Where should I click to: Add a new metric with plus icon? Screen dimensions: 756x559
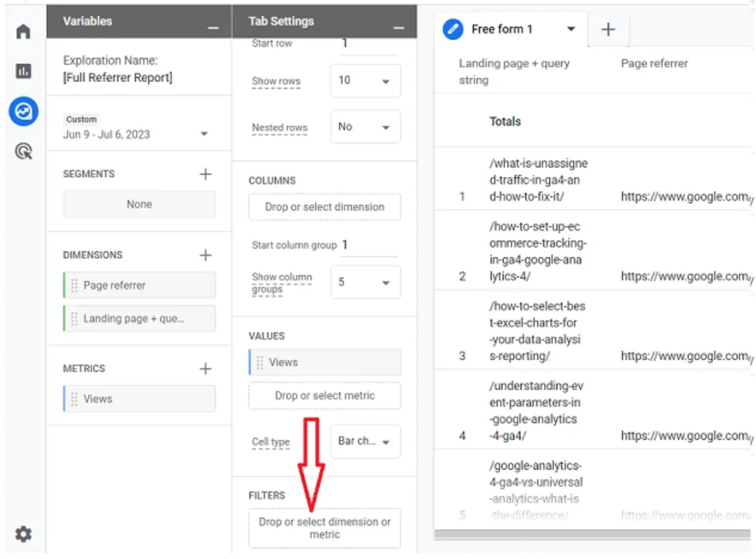tap(205, 369)
